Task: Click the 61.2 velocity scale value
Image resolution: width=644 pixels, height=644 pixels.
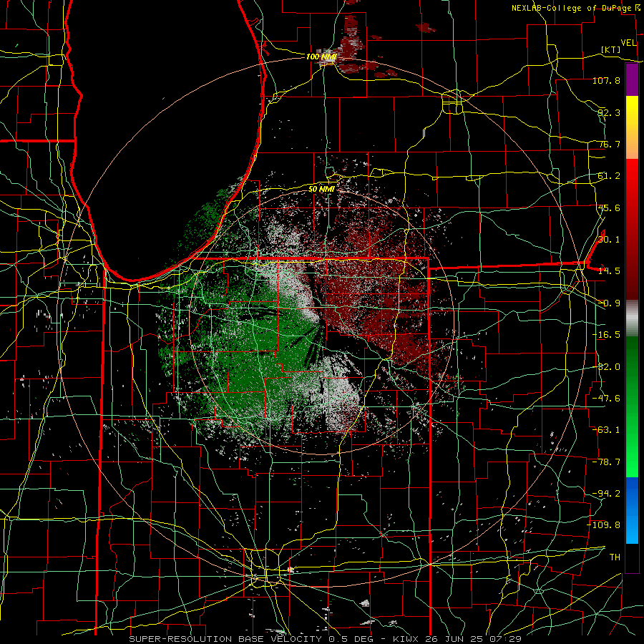Action: click(609, 176)
